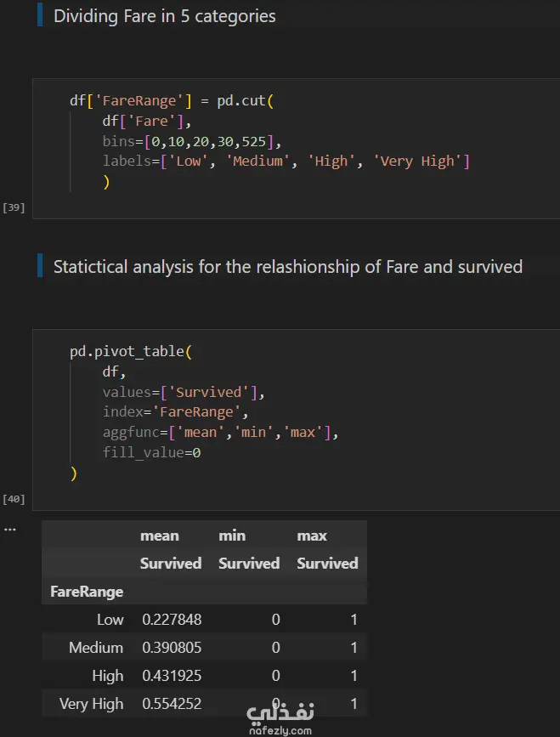Click the fill_value=0 code line

(151, 452)
